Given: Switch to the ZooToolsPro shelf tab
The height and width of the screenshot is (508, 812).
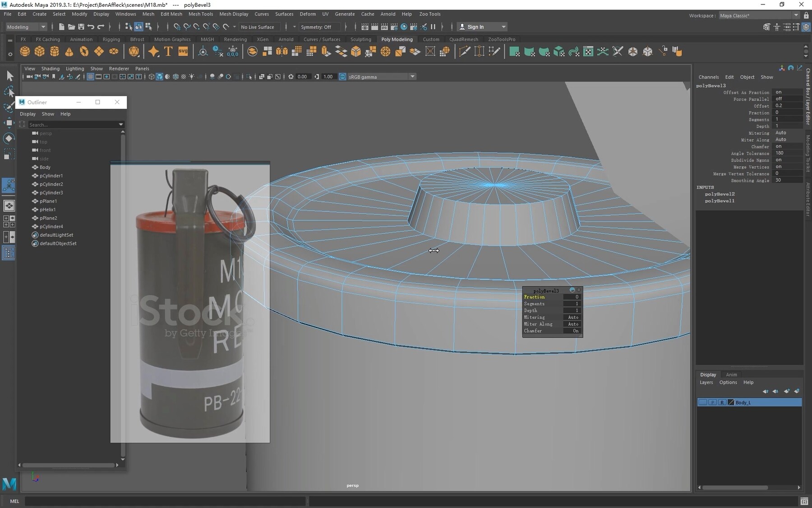Looking at the screenshot, I should tap(502, 39).
